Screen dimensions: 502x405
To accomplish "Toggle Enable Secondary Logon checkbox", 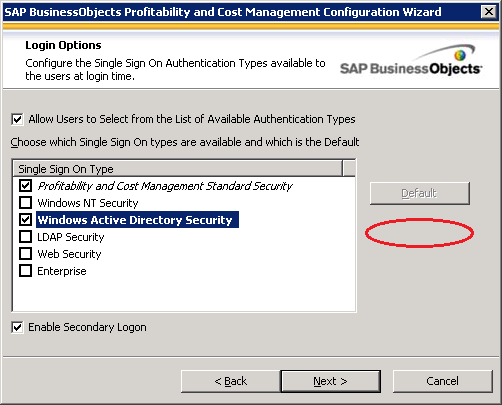I will tap(17, 327).
